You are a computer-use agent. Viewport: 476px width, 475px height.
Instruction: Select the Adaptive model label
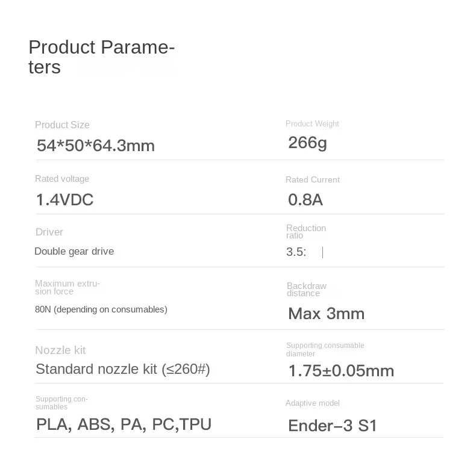point(312,403)
